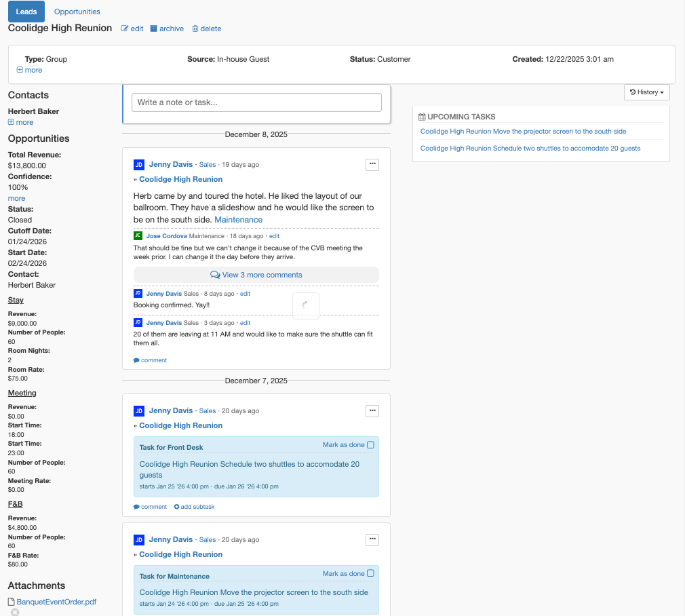Click the F&B Revenue $4,800.00 value
This screenshot has width=685, height=616.
22,528
